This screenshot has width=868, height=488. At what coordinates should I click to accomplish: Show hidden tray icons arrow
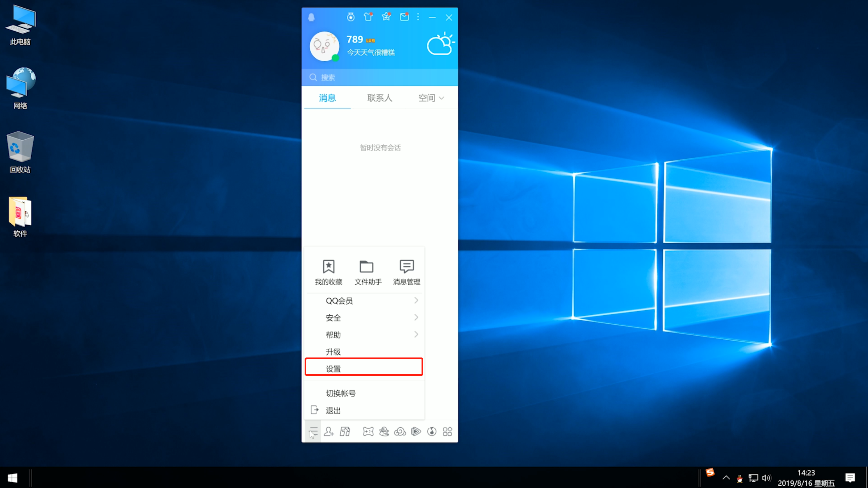click(x=726, y=478)
